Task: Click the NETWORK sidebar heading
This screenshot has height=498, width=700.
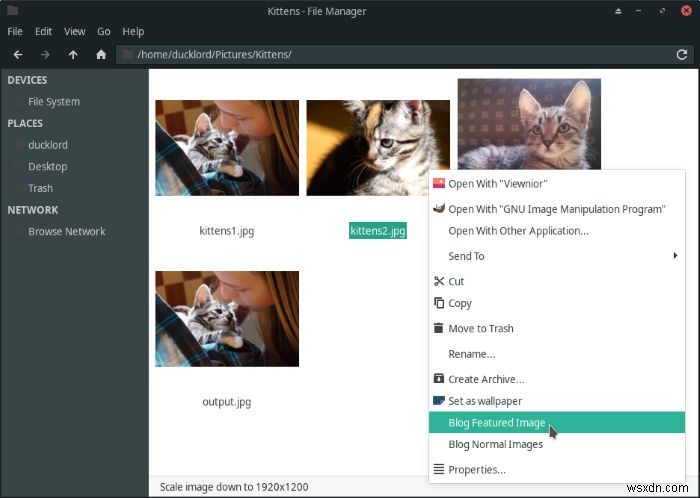Action: coord(33,210)
